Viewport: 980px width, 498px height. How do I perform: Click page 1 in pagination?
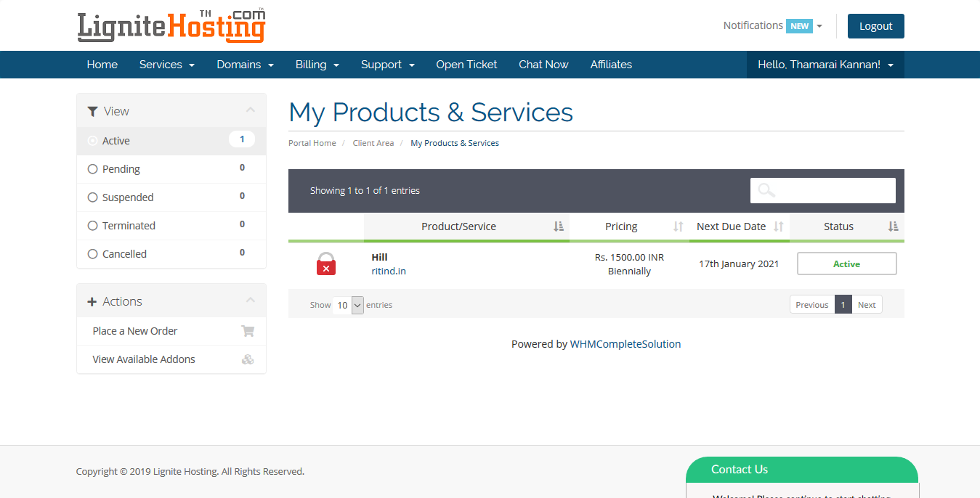pos(843,305)
